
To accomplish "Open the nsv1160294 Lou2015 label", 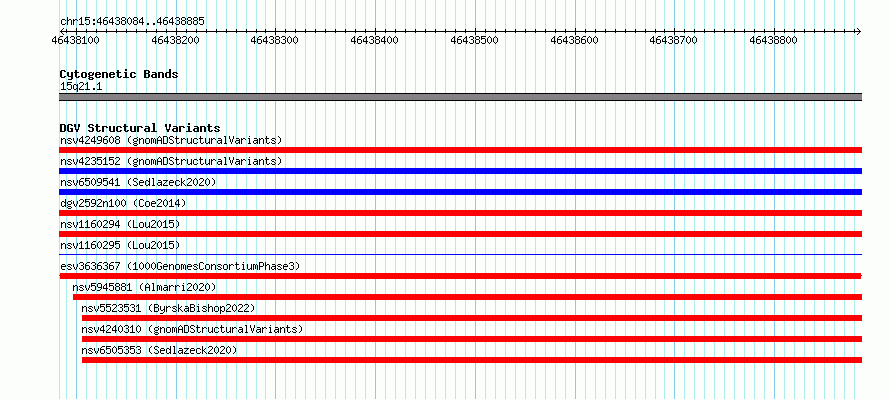I will 120,224.
